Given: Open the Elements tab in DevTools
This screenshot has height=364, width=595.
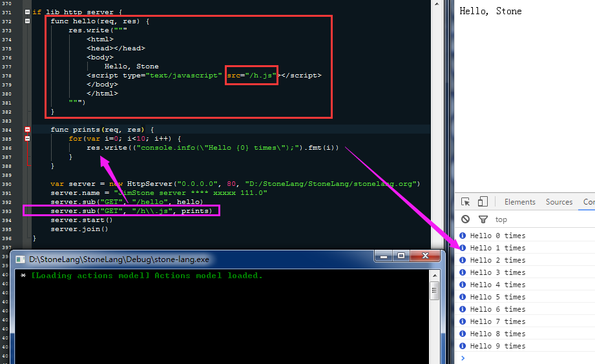Looking at the screenshot, I should pyautogui.click(x=520, y=202).
